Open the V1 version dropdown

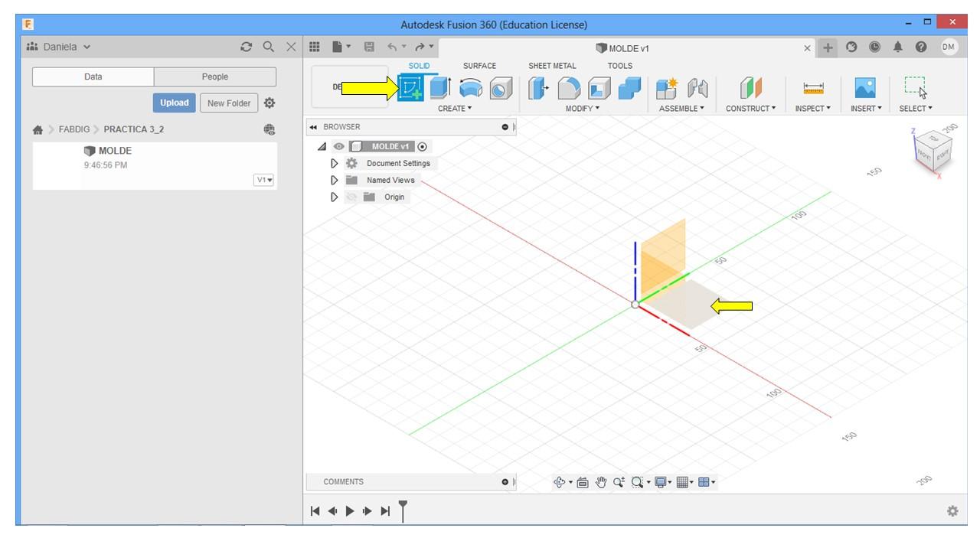click(x=264, y=180)
